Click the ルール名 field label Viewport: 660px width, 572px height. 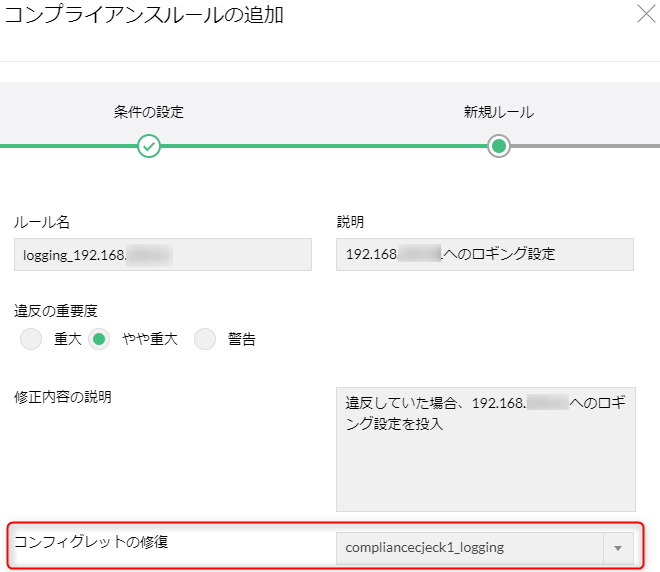coord(42,222)
